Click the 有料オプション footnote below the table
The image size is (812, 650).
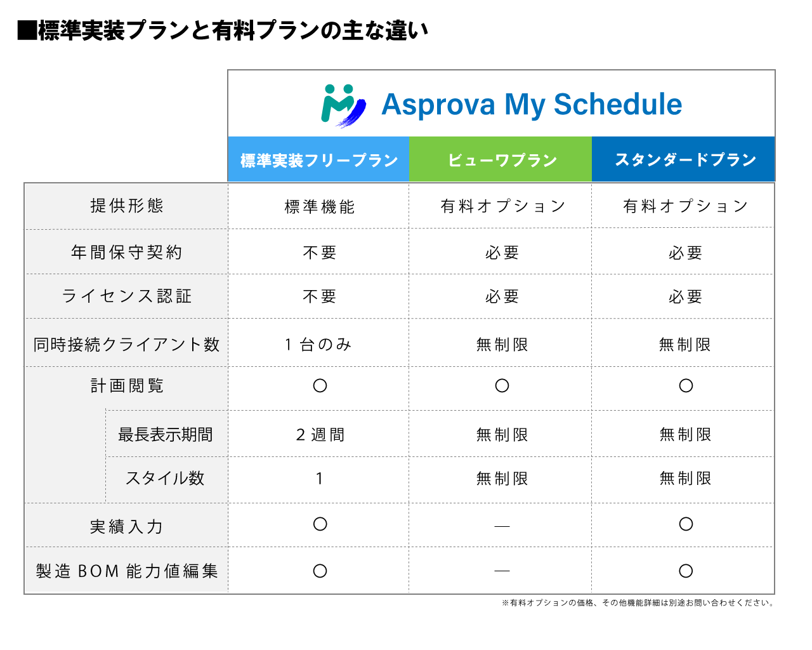[x=638, y=603]
